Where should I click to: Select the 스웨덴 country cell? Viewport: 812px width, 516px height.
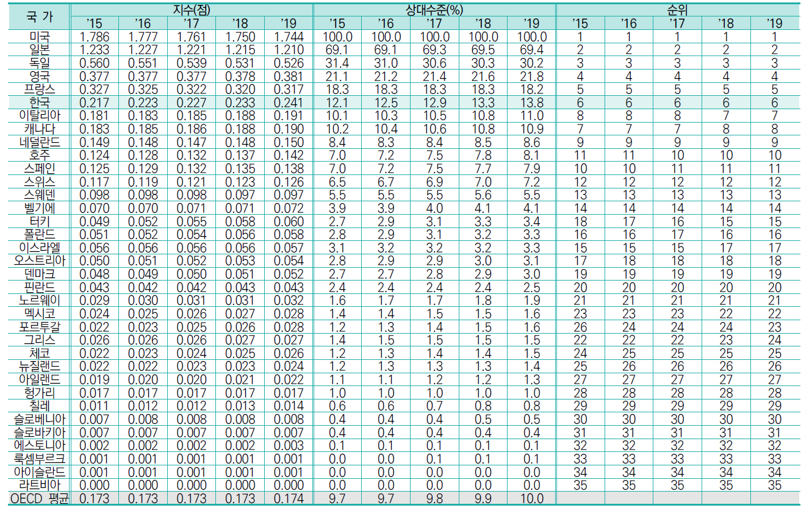pos(39,195)
